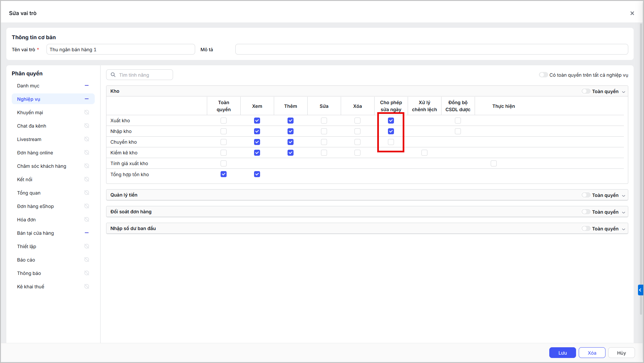Check Xử lý chênh lệch for Kiểm kê kho

pyautogui.click(x=424, y=153)
